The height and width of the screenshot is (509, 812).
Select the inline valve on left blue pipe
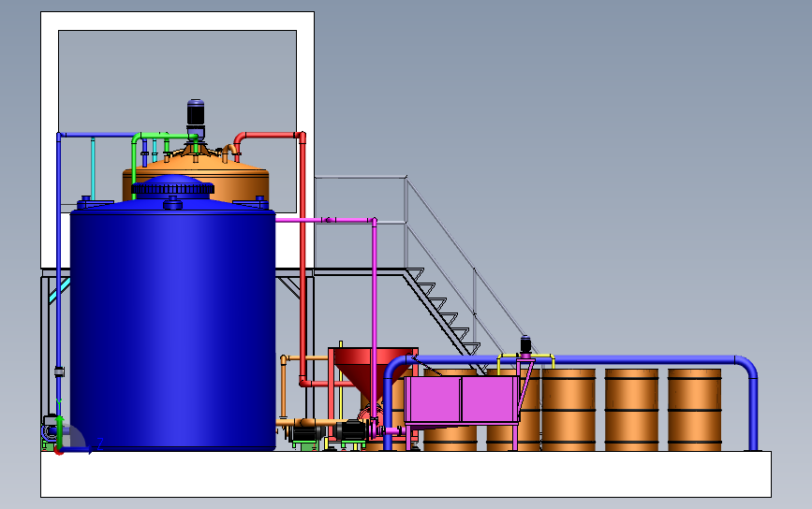click(x=59, y=371)
